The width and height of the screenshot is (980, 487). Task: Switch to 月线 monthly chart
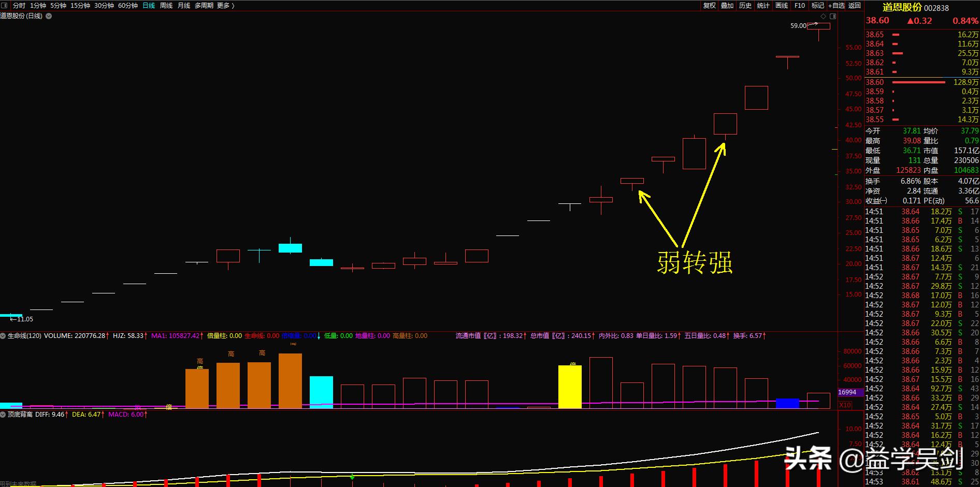click(x=184, y=5)
